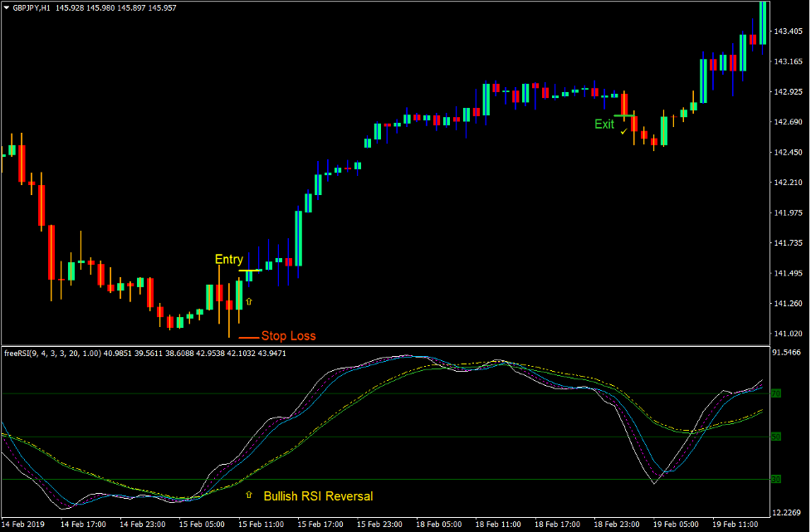Select the yellow Entry marker text
811x532 pixels.
tap(227, 259)
